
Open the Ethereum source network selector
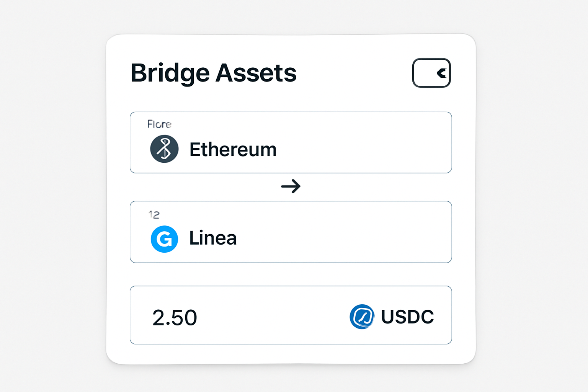pyautogui.click(x=291, y=142)
